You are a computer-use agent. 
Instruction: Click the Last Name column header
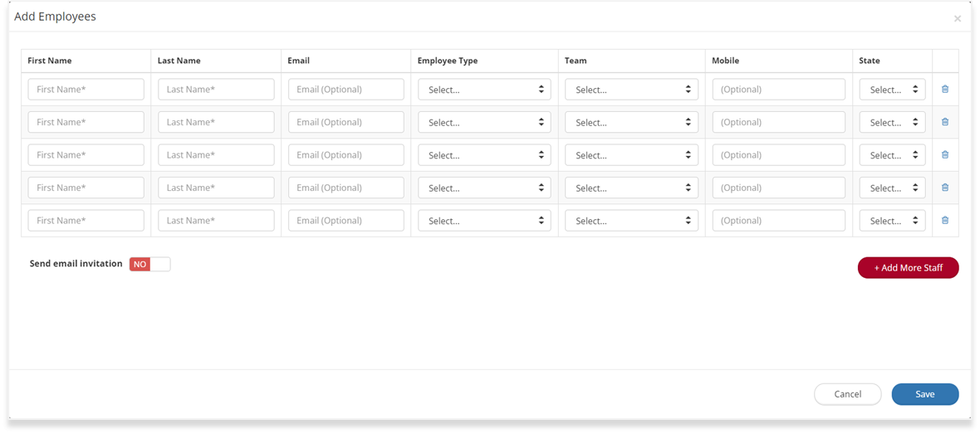pyautogui.click(x=179, y=61)
